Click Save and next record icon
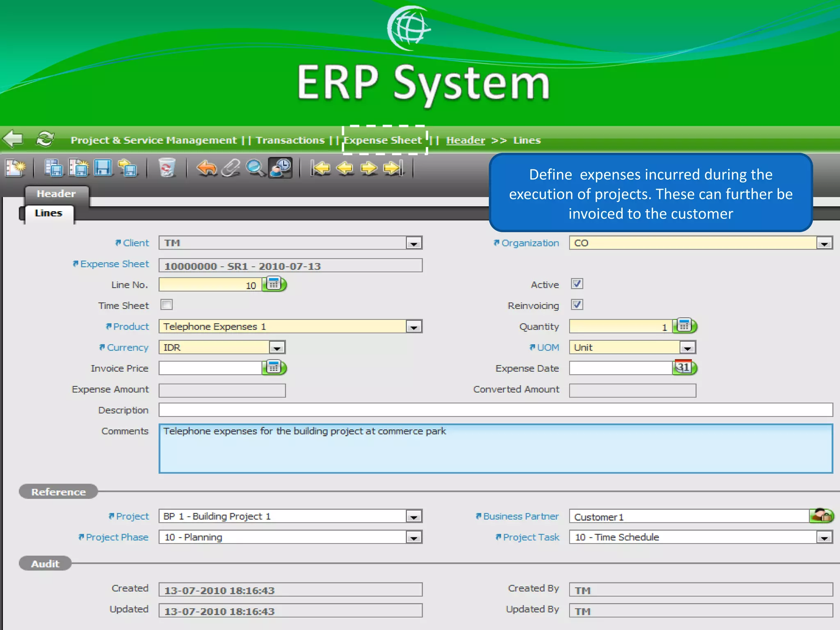This screenshot has height=630, width=840. [128, 168]
